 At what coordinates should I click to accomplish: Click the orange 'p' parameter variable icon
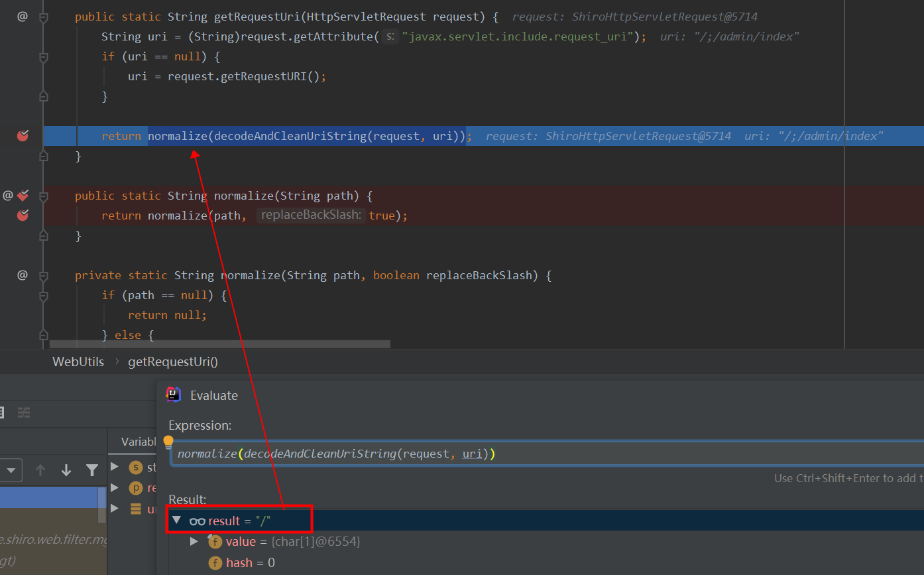pyautogui.click(x=136, y=488)
